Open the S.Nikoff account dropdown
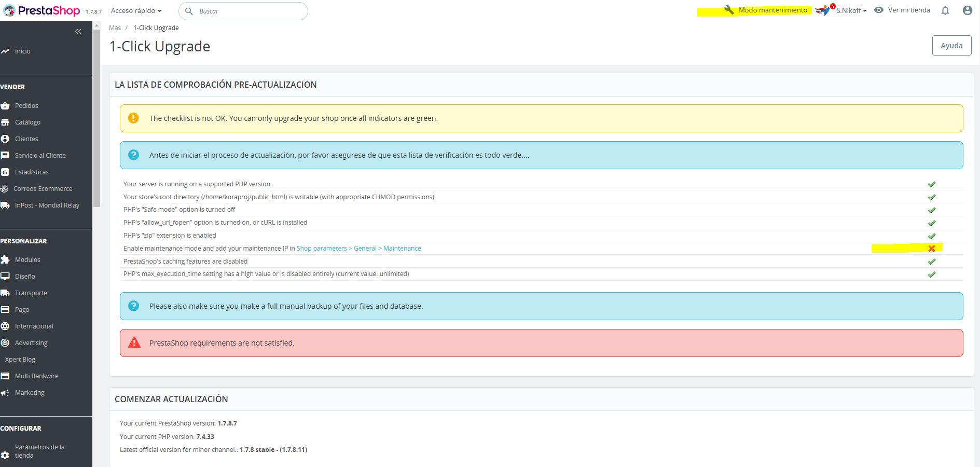980x467 pixels. click(851, 10)
